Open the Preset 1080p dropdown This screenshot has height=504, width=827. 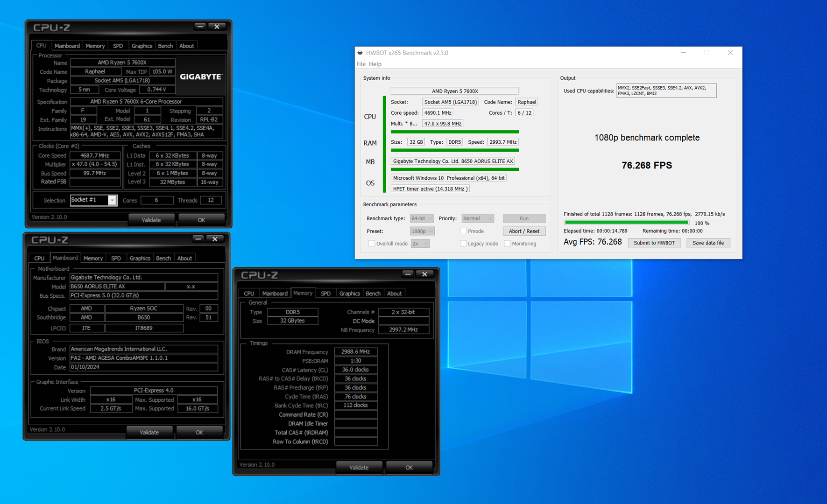pyautogui.click(x=423, y=231)
